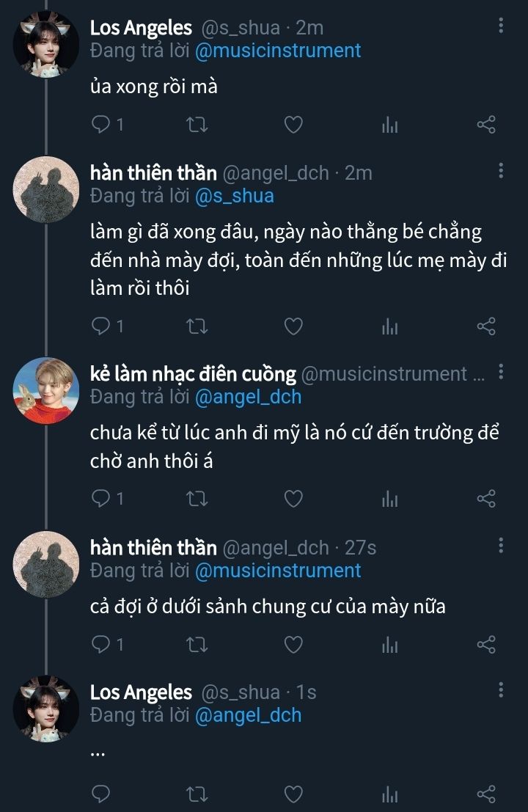Reply to the "ủa xong rồi mà" tweet
The width and height of the screenshot is (528, 812).
(x=101, y=125)
